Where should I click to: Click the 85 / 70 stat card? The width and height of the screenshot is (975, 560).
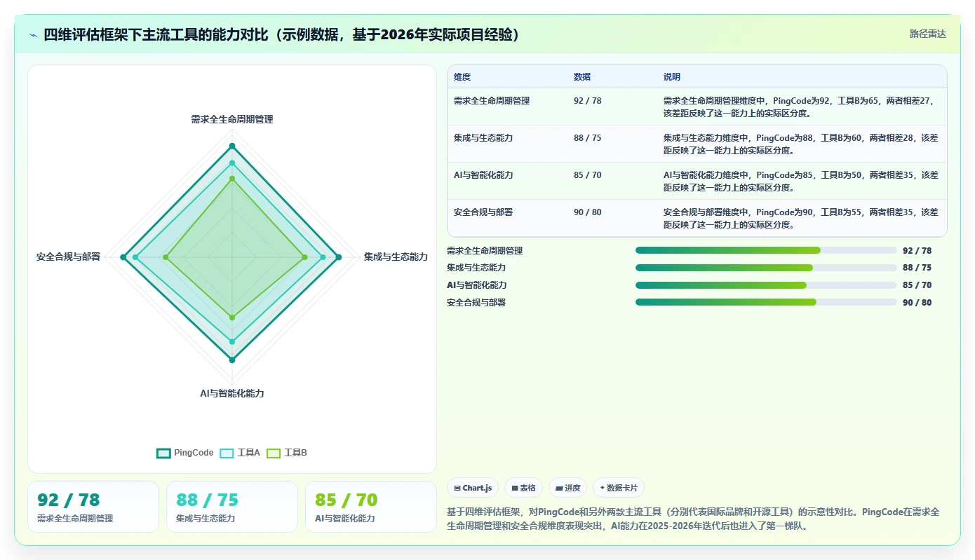point(371,507)
